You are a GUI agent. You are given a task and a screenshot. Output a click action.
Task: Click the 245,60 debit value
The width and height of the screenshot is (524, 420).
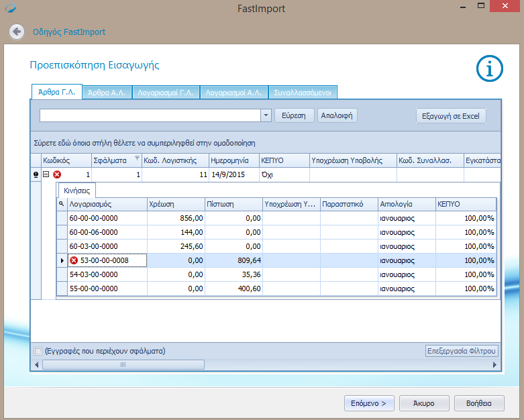[191, 246]
